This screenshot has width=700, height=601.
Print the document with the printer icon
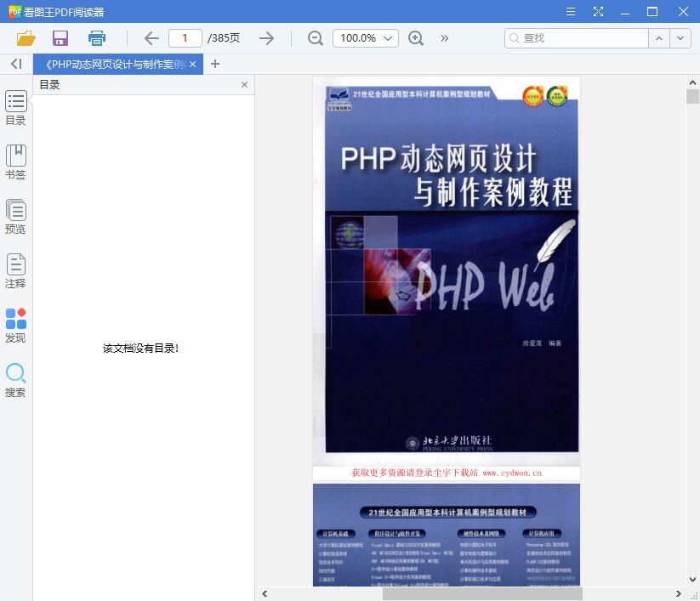click(x=97, y=38)
